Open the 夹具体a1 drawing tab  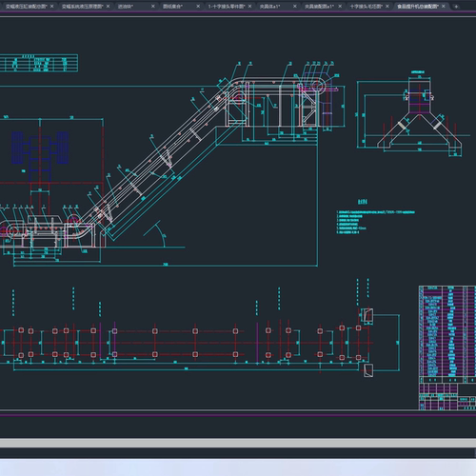point(269,7)
